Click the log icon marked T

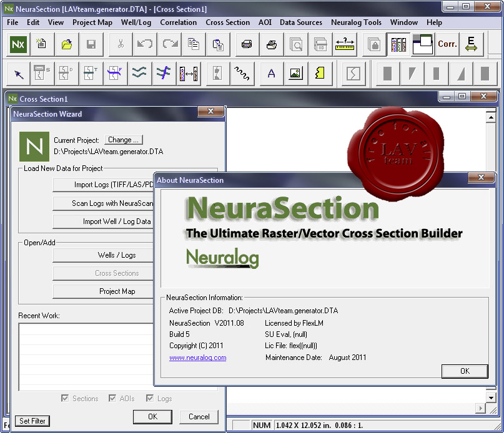[91, 74]
